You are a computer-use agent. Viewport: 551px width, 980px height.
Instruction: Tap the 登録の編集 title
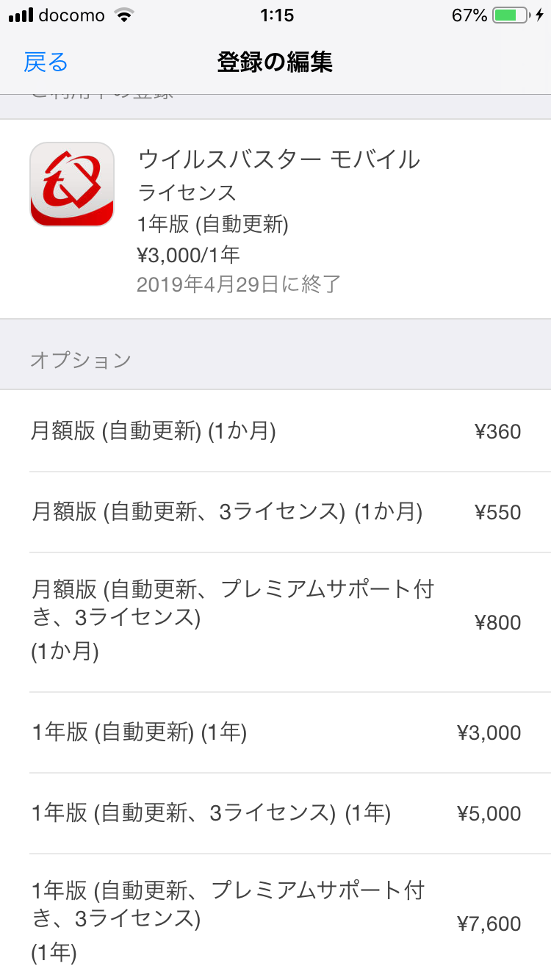coord(275,62)
